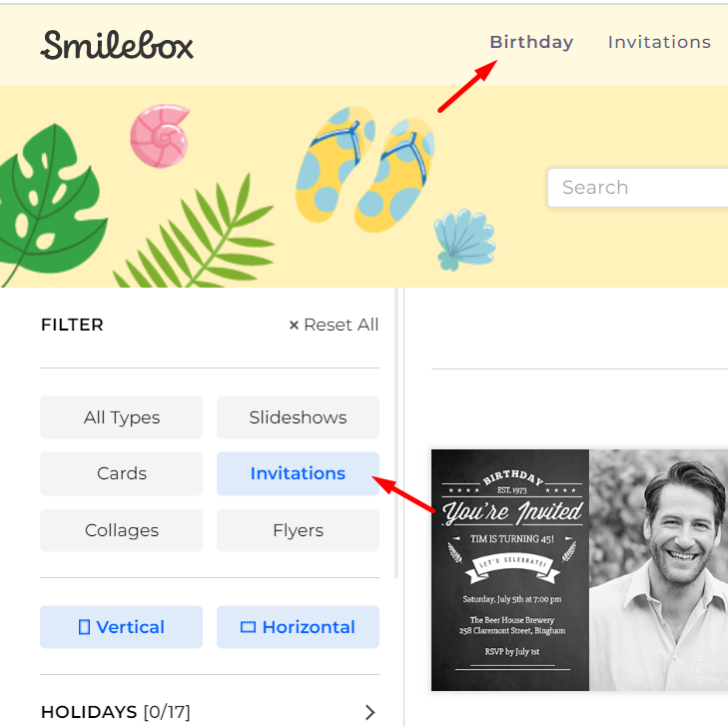Open the Birthday menu item
This screenshot has height=727, width=728.
531,42
